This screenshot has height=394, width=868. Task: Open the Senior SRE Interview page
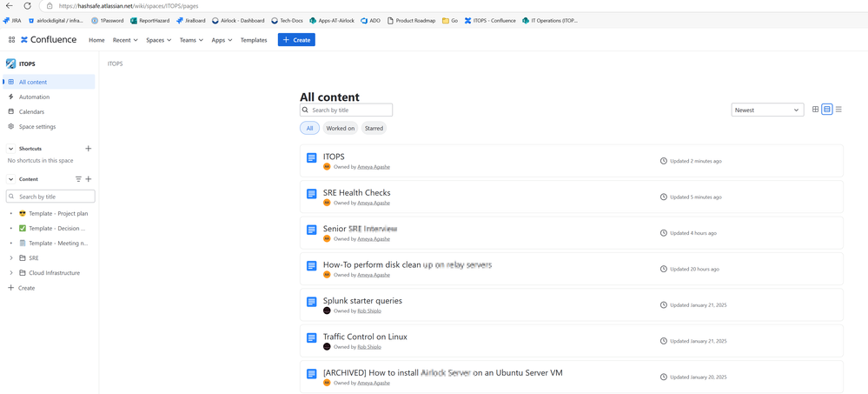coord(361,229)
